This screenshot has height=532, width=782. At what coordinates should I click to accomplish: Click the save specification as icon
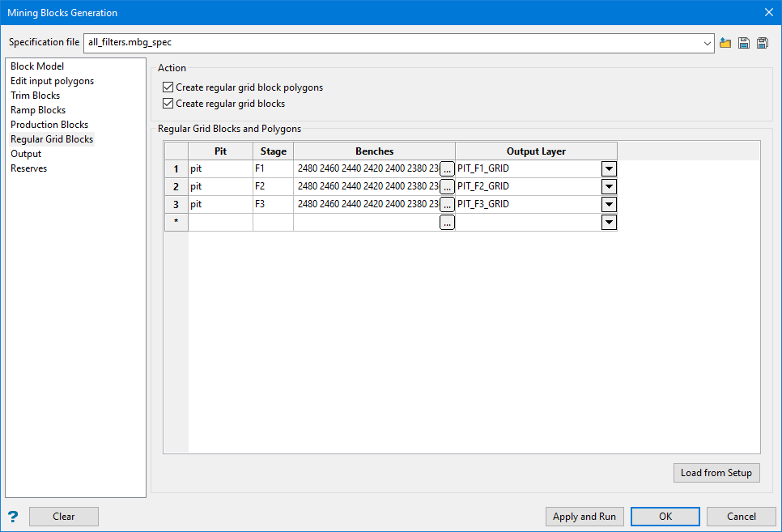point(763,43)
